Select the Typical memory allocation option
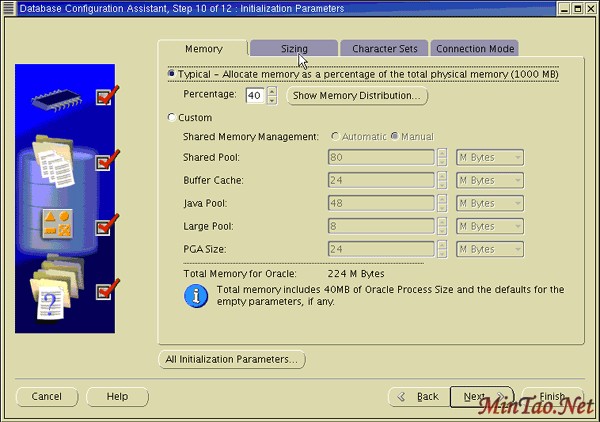 point(172,74)
